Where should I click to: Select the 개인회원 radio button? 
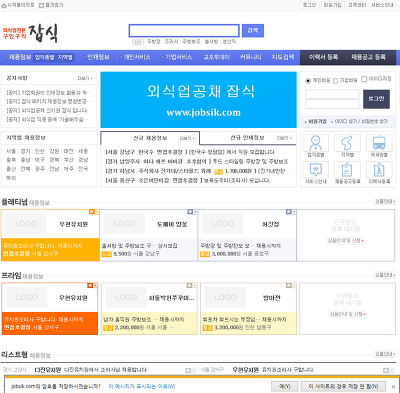click(308, 81)
